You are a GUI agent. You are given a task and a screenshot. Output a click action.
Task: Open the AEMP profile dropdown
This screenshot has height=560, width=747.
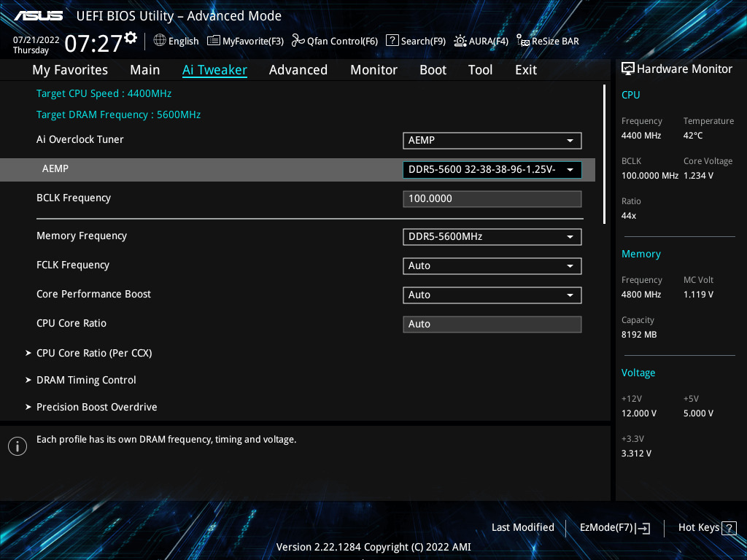[x=492, y=169]
